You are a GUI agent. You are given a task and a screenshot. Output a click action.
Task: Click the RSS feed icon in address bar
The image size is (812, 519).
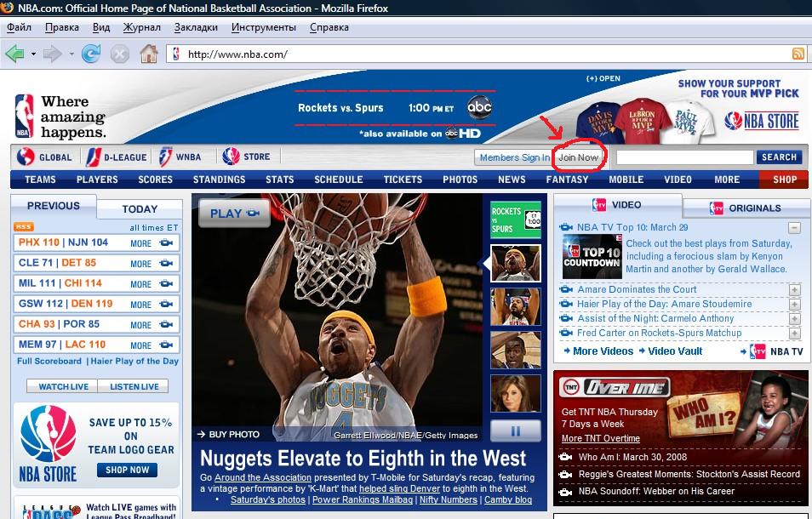pyautogui.click(x=798, y=54)
